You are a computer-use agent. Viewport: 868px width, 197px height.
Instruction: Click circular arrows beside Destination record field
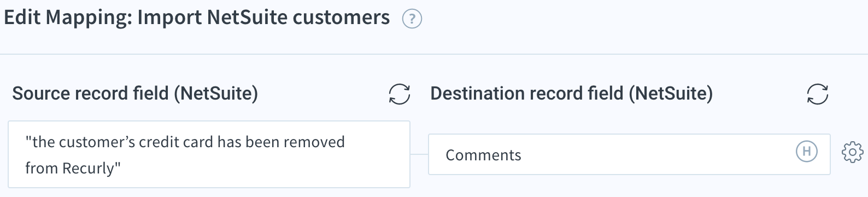pyautogui.click(x=818, y=94)
